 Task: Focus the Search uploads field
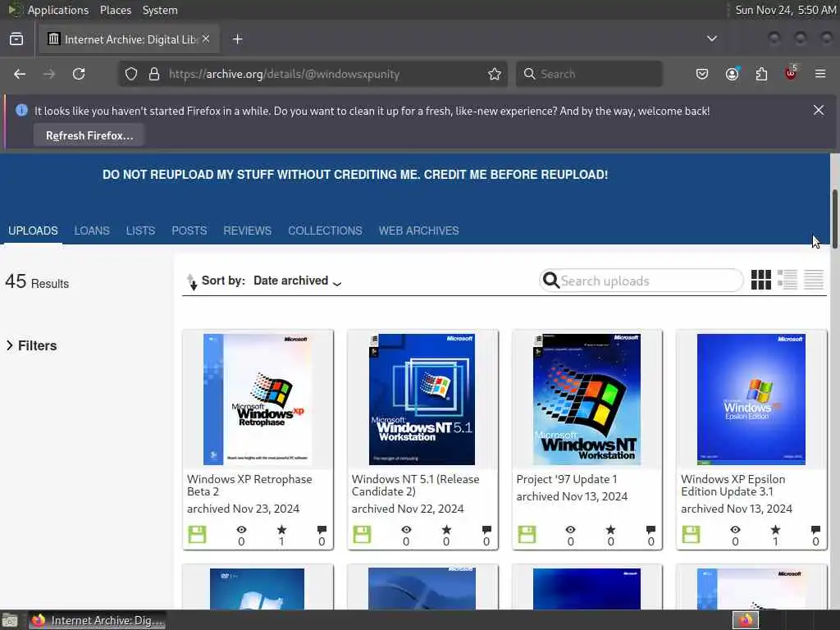point(641,281)
